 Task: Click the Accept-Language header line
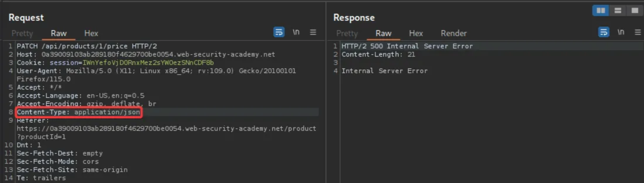(80, 95)
